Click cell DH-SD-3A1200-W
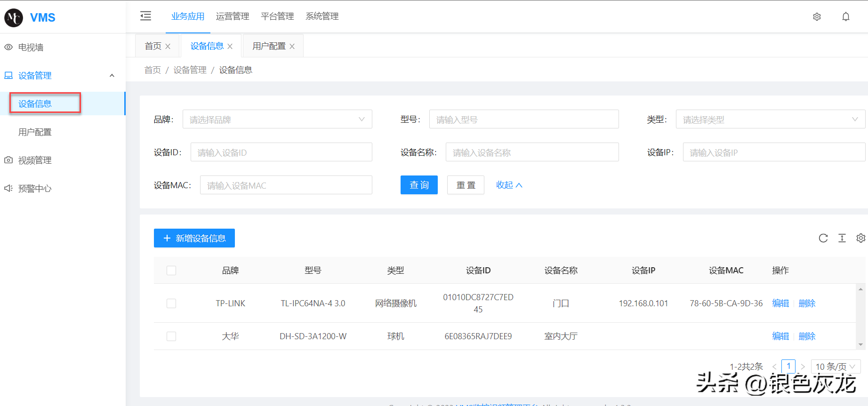 [313, 336]
